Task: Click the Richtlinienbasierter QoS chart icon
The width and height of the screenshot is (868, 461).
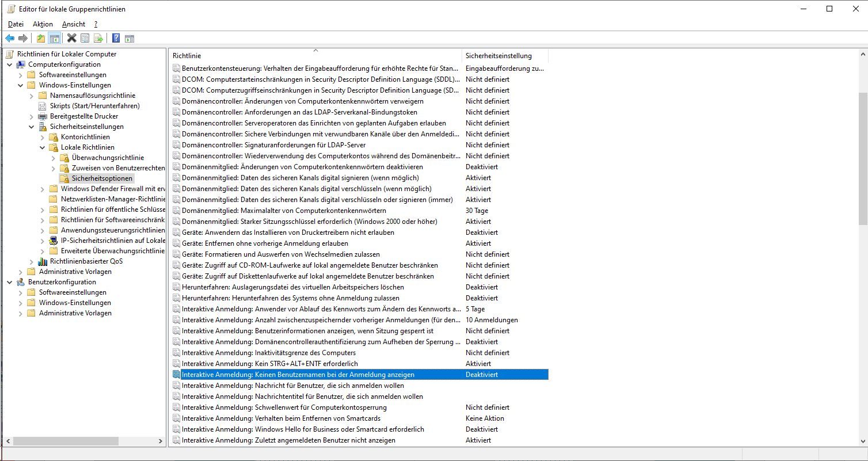Action: 43,261
